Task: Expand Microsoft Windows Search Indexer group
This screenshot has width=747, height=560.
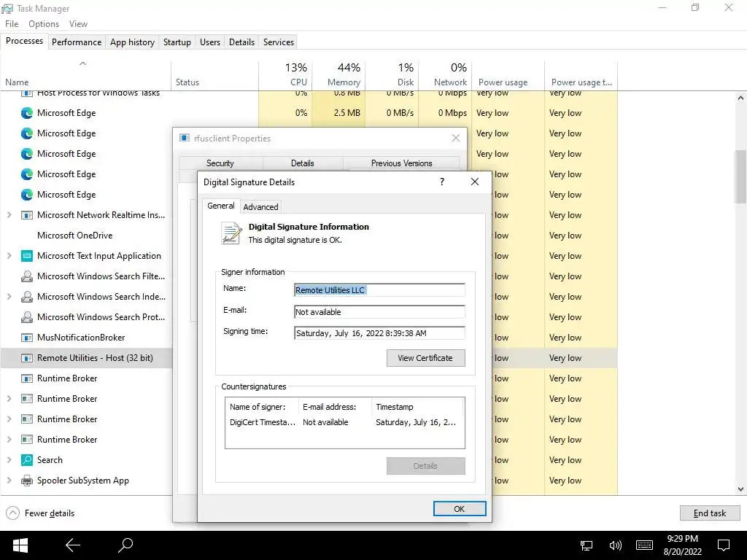Action: 9,297
